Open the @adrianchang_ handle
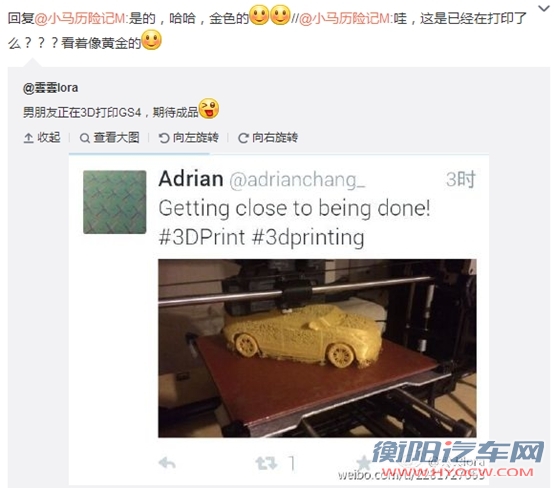554x488 pixels. pos(297,180)
